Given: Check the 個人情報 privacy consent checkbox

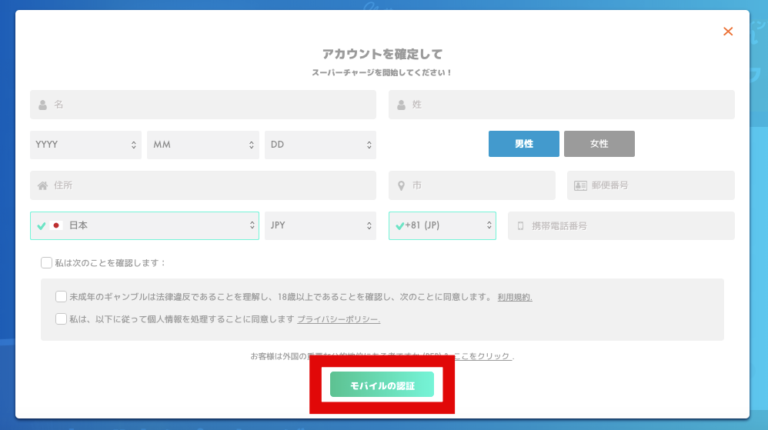Looking at the screenshot, I should [x=61, y=319].
